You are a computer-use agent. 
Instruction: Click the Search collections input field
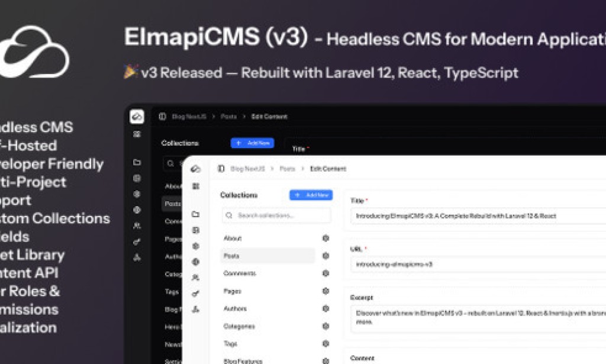pyautogui.click(x=277, y=215)
